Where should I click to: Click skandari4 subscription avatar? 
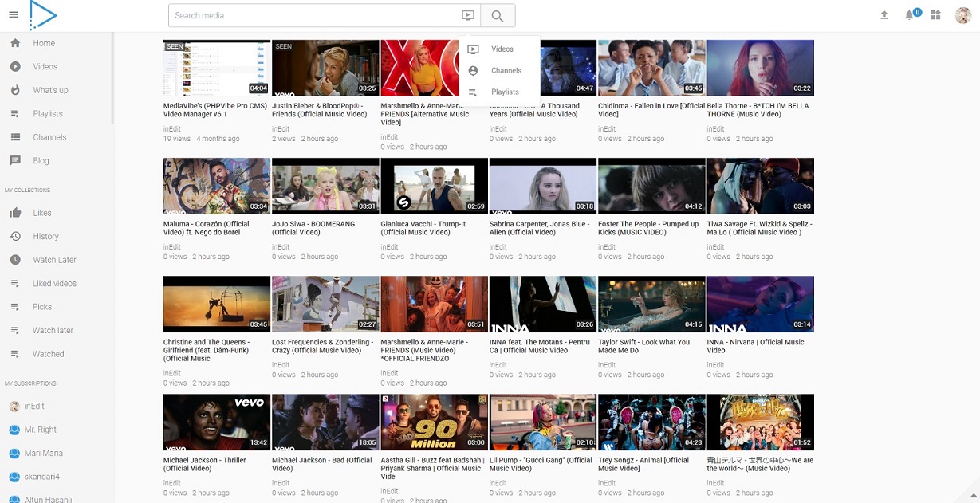coord(14,477)
